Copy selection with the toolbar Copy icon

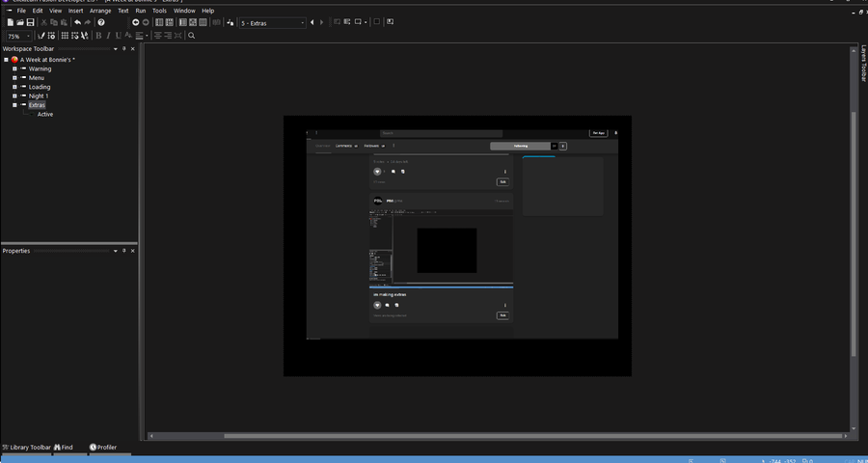pos(54,22)
